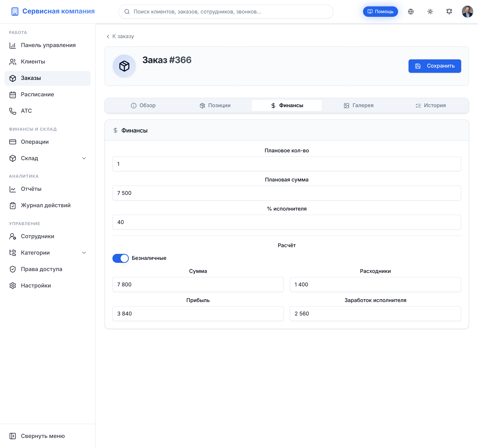Screen dimensions: 478x448
Task: Go back via К заказу link
Action: click(x=120, y=36)
